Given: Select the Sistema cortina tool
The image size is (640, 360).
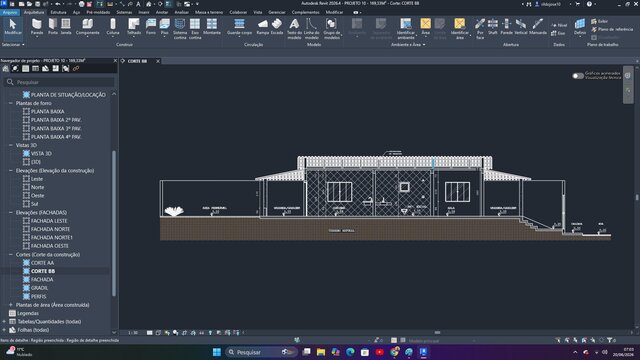Looking at the screenshot, I should coord(180,29).
